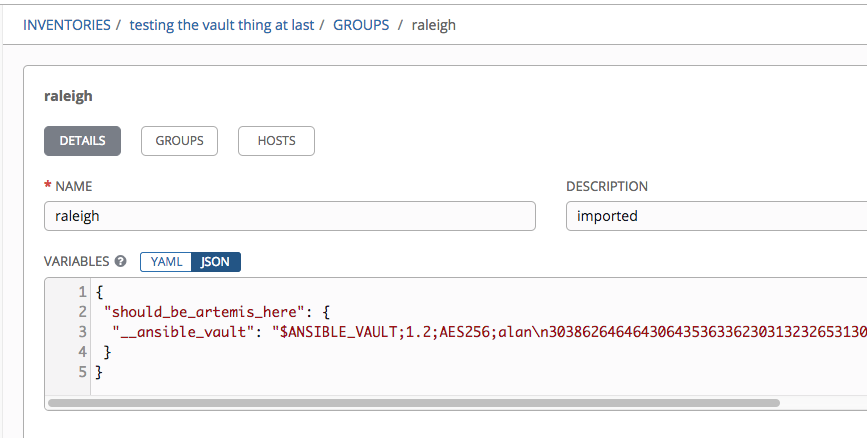Viewport: 867px width, 438px height.
Task: Click line number 1 in editor gutter
Action: 82,291
